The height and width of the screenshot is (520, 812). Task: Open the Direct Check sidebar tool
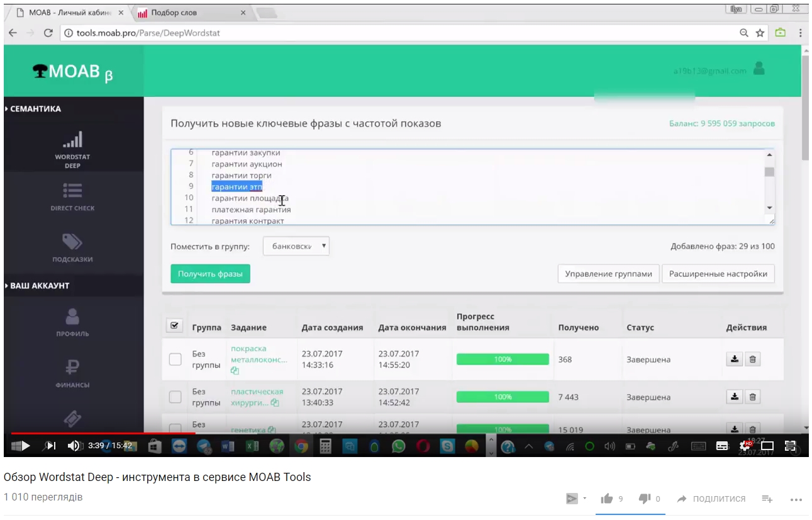click(72, 197)
